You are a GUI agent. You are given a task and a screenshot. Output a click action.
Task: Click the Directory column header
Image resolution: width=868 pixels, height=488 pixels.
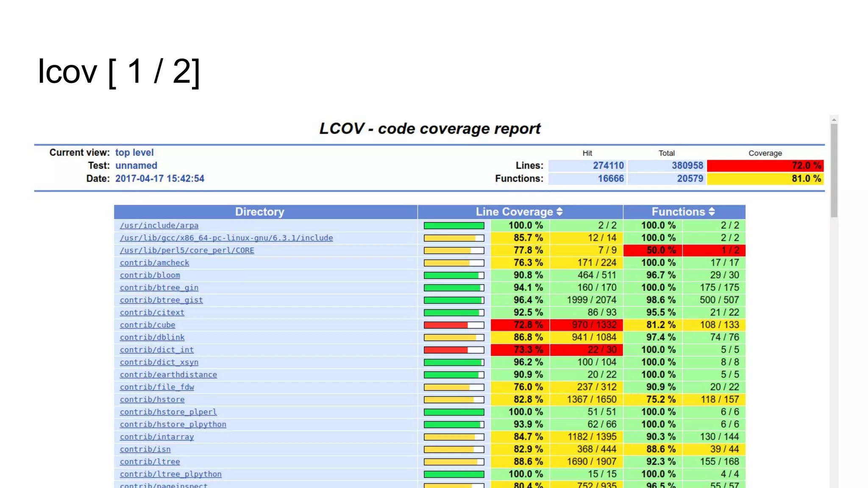tap(259, 212)
